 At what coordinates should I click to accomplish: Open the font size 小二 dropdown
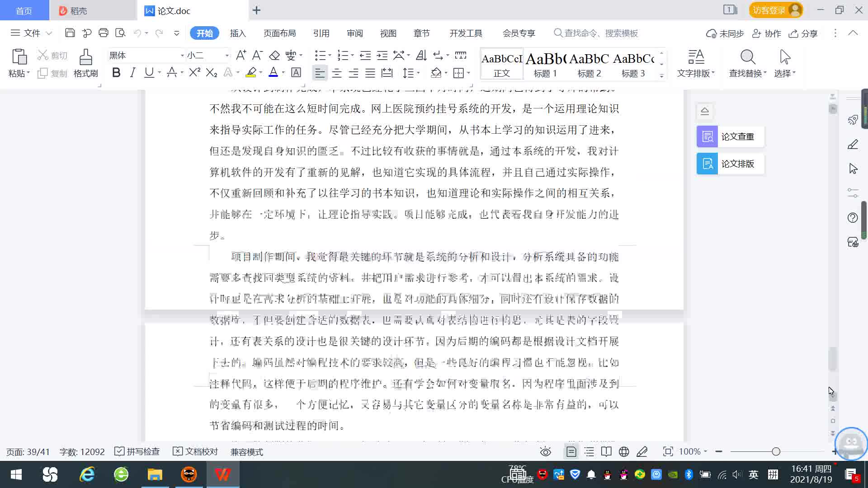coord(227,56)
